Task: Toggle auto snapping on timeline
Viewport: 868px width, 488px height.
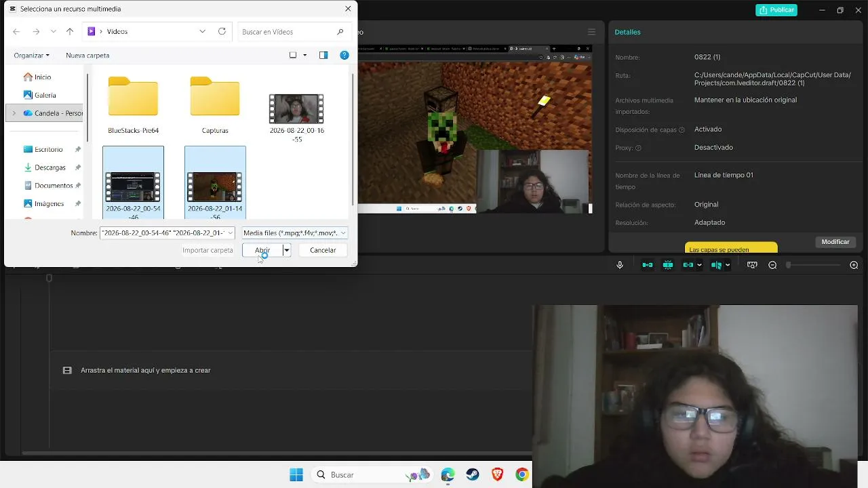Action: [668, 265]
